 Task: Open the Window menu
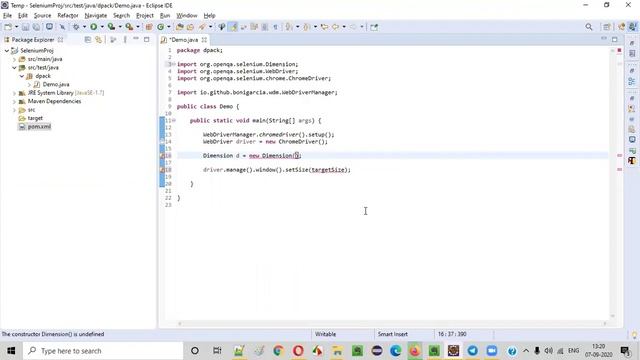tap(187, 16)
